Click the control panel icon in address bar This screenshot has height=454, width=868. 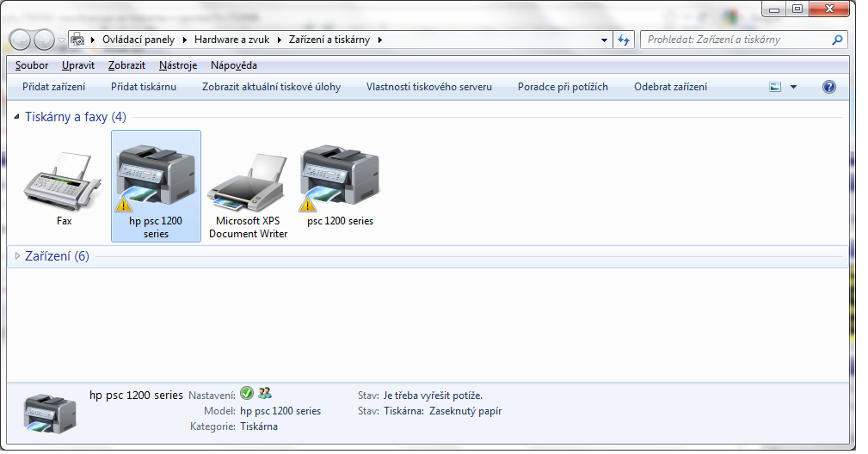(78, 40)
